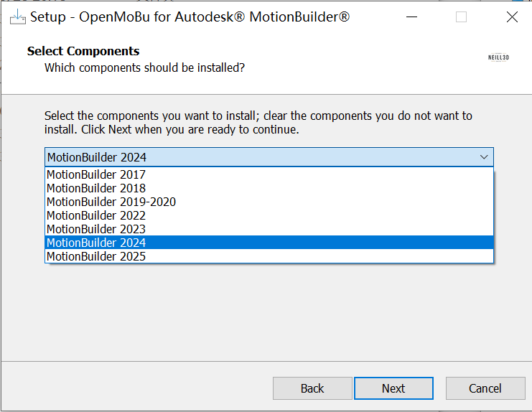Click the highlighted MotionBuilder 2024 list entry
This screenshot has height=412, width=532.
point(96,243)
